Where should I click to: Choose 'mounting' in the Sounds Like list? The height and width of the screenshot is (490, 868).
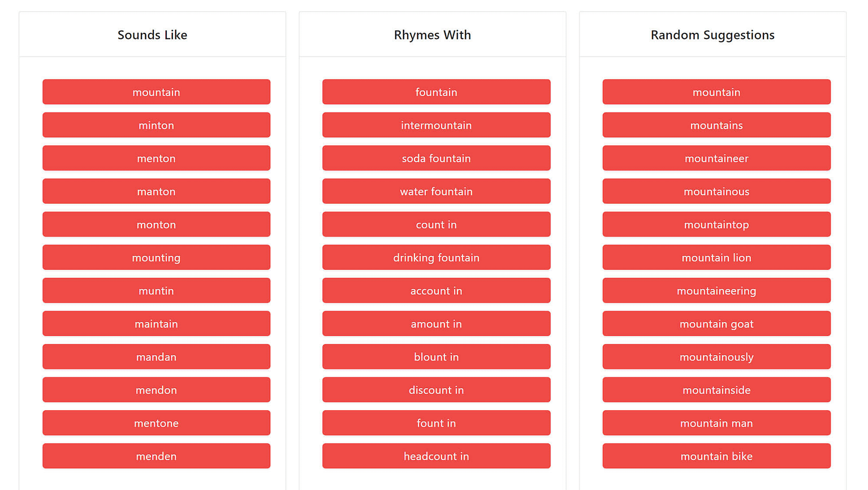pos(156,257)
